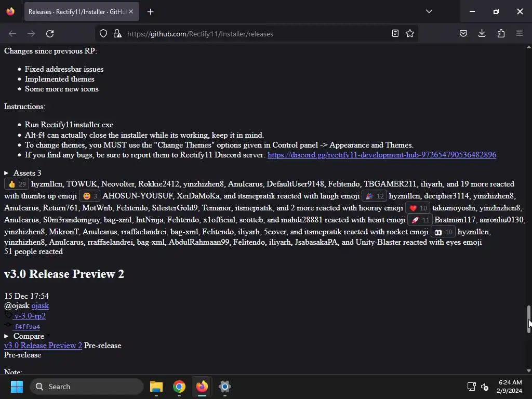The image size is (532, 399).
Task: View site security lock info
Action: (117, 34)
